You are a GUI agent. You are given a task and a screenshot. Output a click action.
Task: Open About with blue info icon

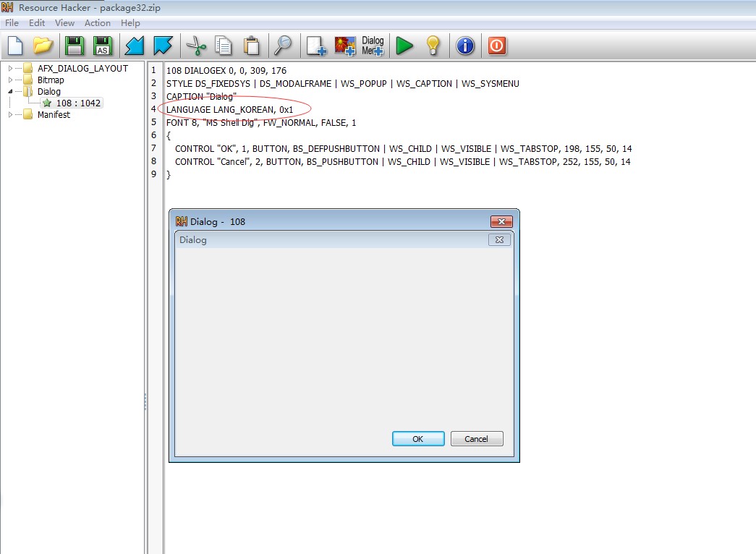465,46
